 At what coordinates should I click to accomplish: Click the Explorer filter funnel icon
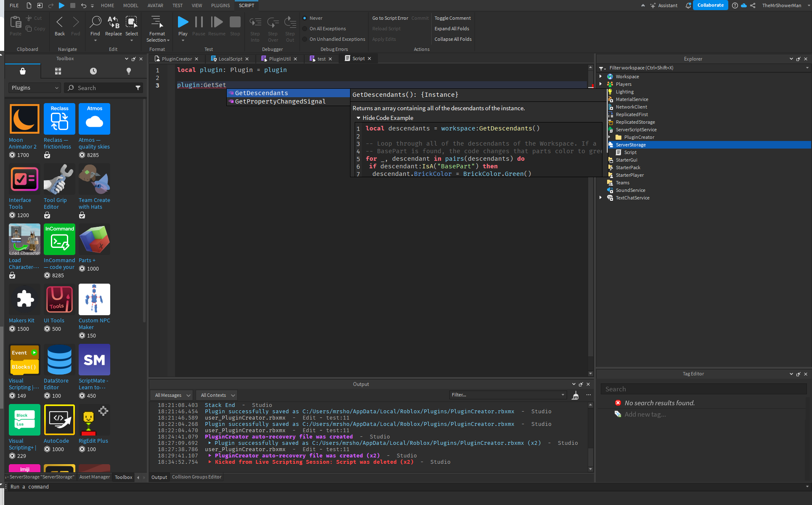[x=602, y=68]
